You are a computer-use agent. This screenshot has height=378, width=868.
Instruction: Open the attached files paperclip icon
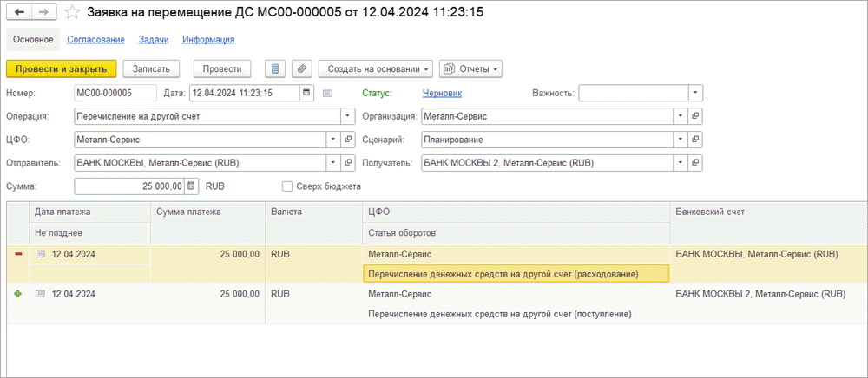click(301, 68)
